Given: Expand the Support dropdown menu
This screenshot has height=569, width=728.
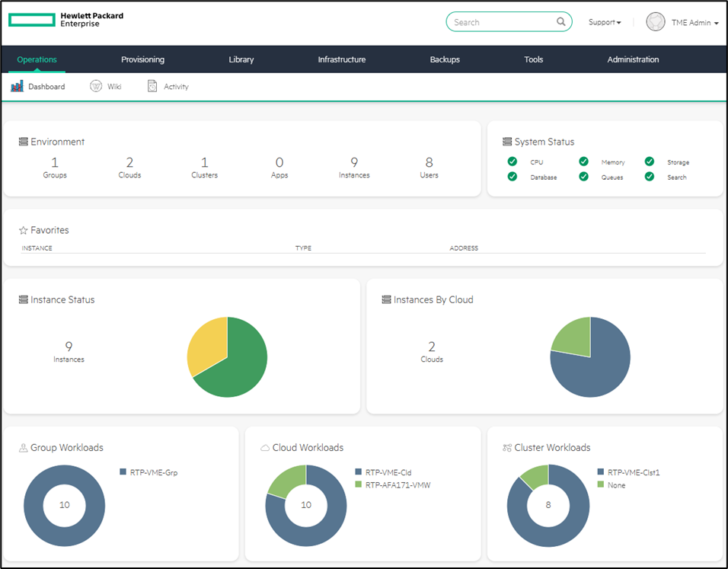Looking at the screenshot, I should tap(605, 22).
